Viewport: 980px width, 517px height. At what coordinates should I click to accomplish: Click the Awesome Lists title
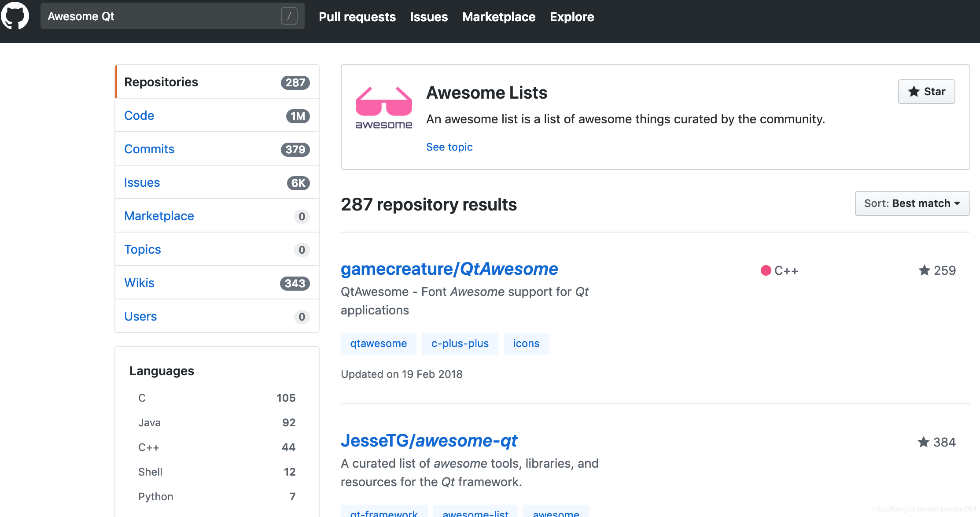point(486,92)
